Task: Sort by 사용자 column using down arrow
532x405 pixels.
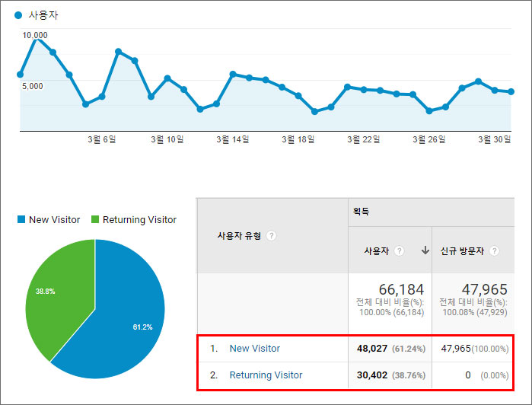Action: [424, 251]
